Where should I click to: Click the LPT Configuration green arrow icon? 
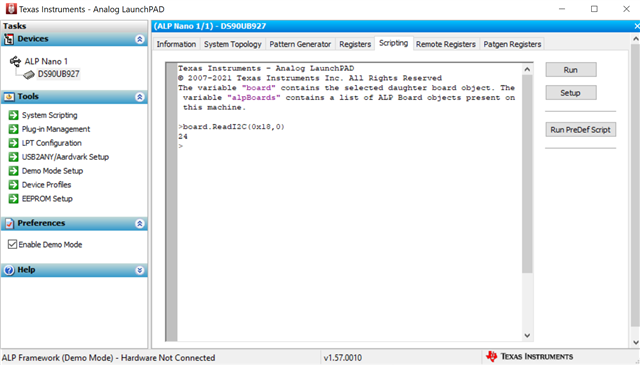tap(13, 143)
